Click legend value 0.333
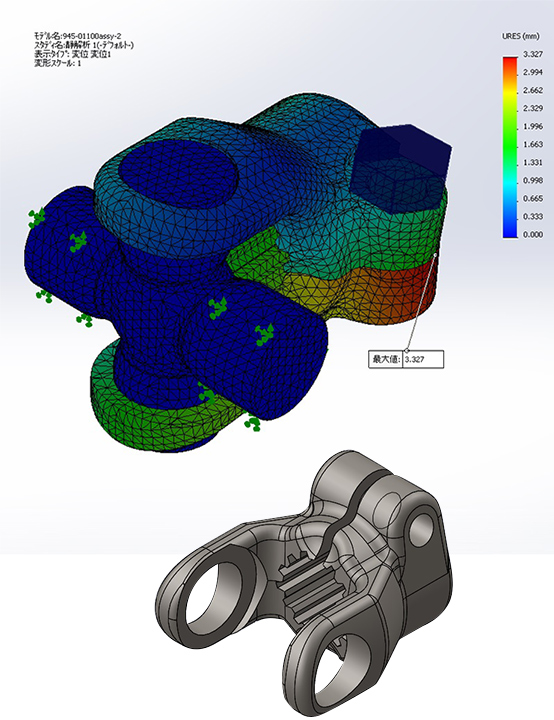This screenshot has width=554, height=720. 533,216
